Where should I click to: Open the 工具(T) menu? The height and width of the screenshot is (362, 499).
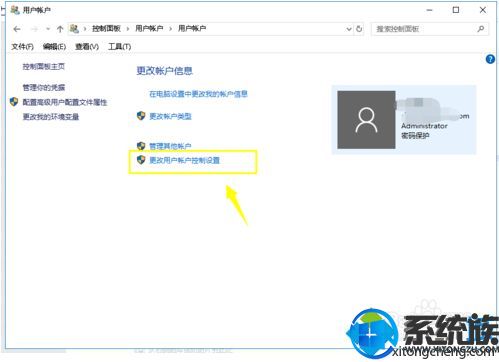point(119,47)
